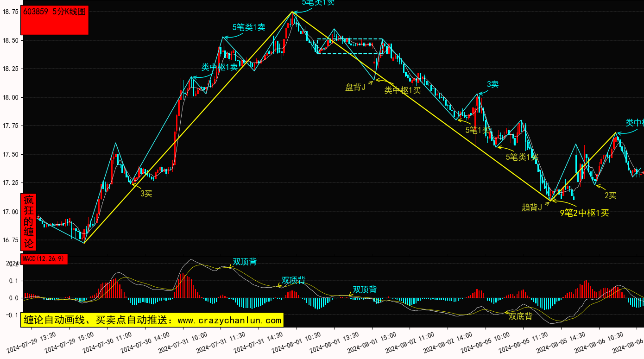Click the 17.50 price axis label
Viewport: 644px width, 359px height.
[x=11, y=155]
